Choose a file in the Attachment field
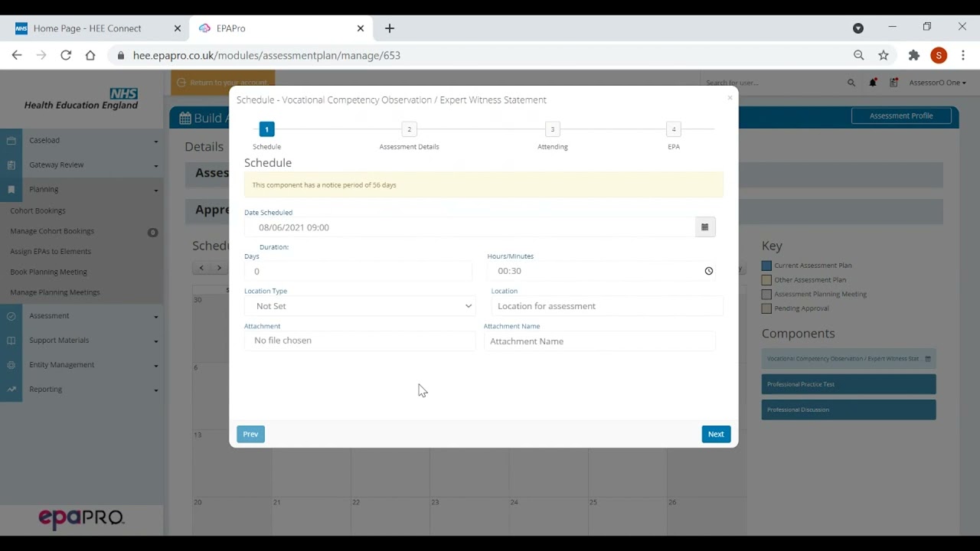Screen dimensions: 980x551 (x=360, y=341)
